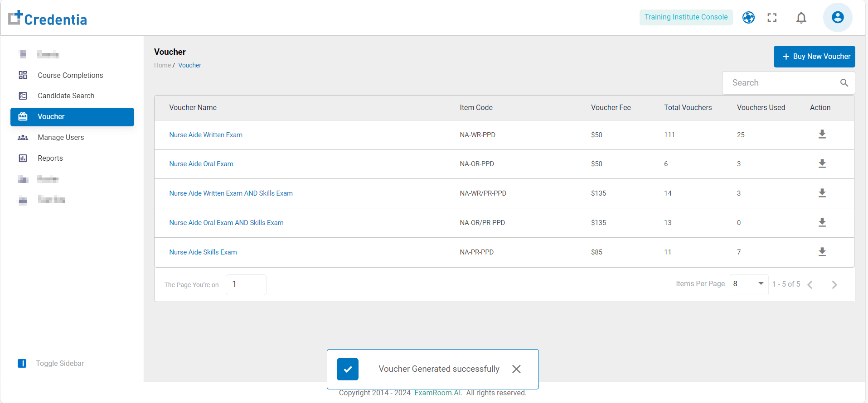This screenshot has width=868, height=403.
Task: Focus the Search input field
Action: pyautogui.click(x=788, y=83)
